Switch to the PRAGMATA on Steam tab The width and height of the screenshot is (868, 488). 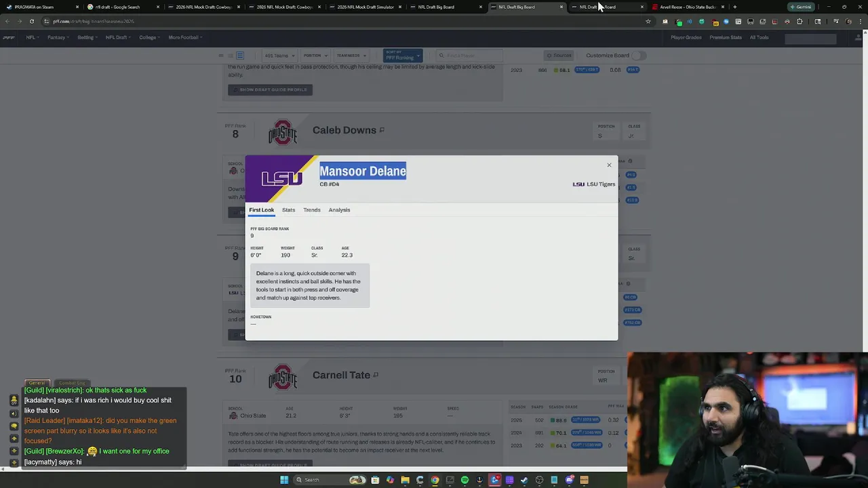(41, 7)
